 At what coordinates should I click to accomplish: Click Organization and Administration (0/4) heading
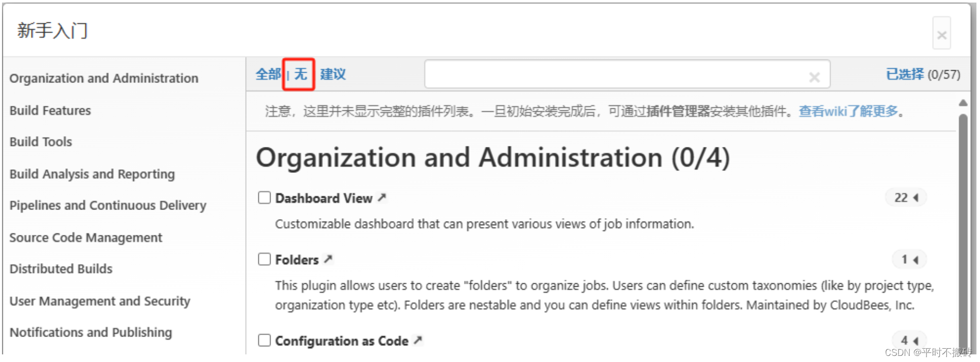tap(492, 158)
